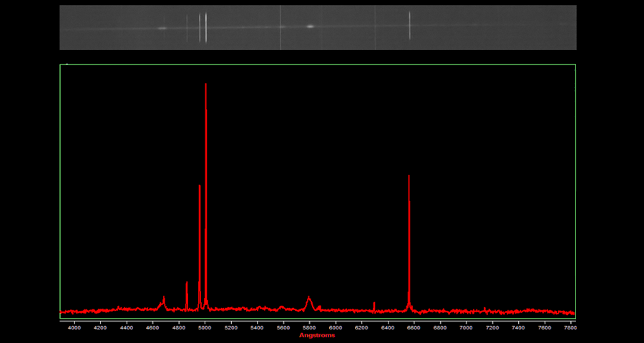
Task: Pick the 7000 tick label on axis
Action: point(466,327)
